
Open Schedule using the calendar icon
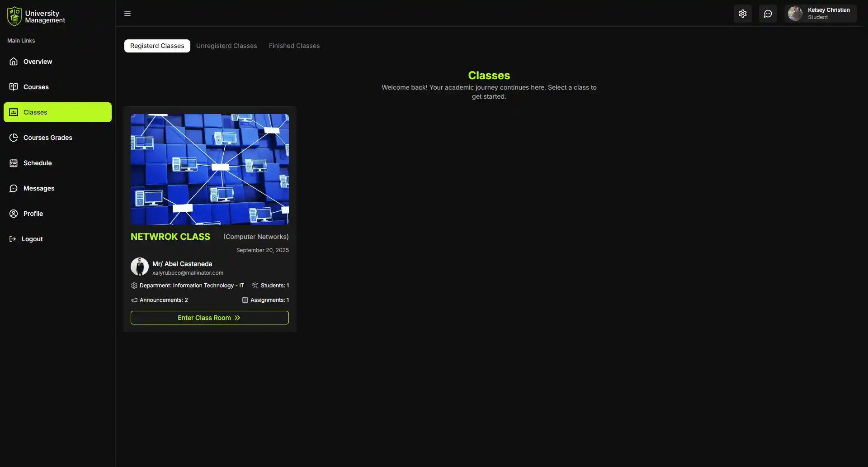pos(14,163)
